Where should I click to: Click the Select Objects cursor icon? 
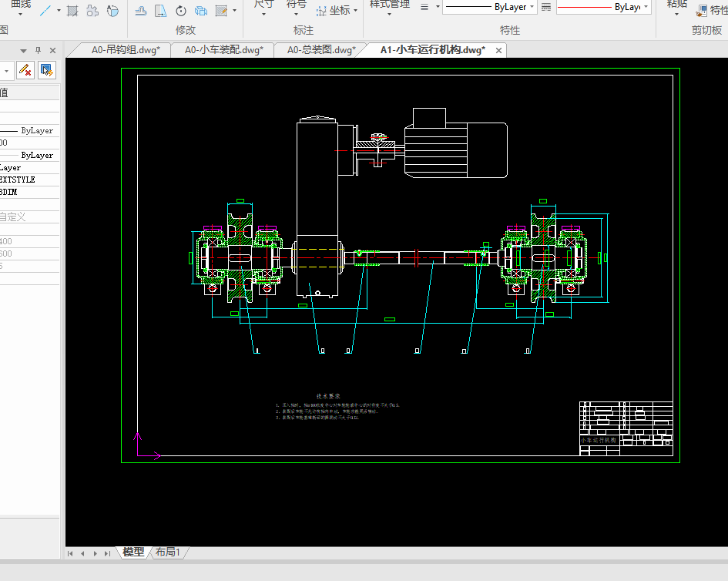click(46, 70)
